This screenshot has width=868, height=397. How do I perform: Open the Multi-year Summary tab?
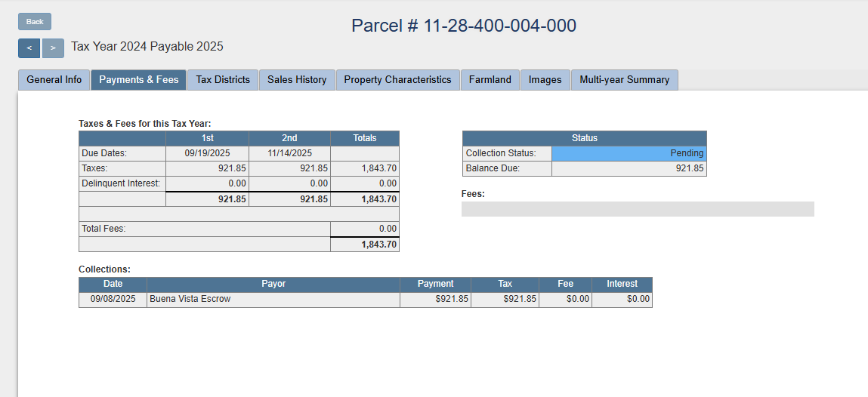pyautogui.click(x=624, y=80)
